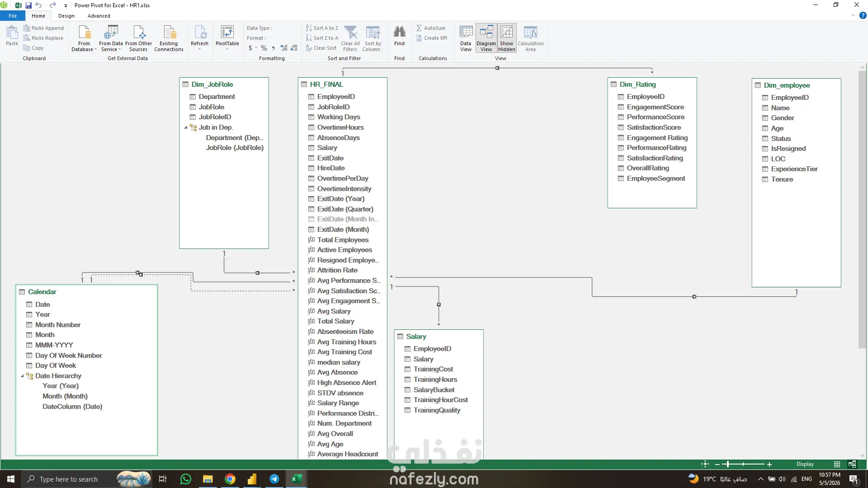This screenshot has width=868, height=488.
Task: Switch to Data View in ribbon
Action: tap(466, 38)
